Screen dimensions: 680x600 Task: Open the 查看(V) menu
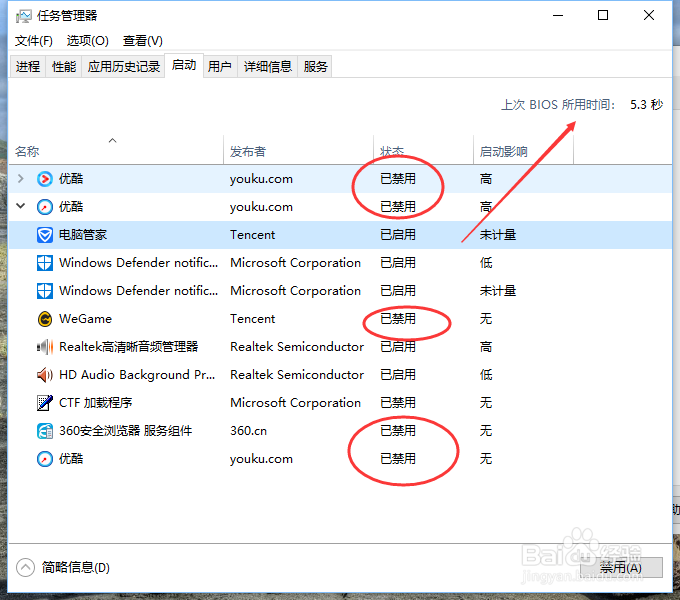(143, 41)
